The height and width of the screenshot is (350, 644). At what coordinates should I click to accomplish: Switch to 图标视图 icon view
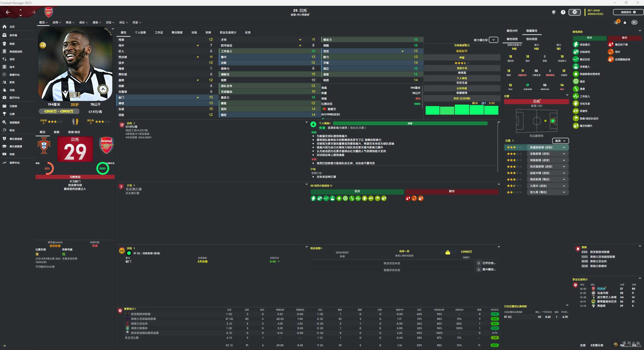tap(532, 39)
